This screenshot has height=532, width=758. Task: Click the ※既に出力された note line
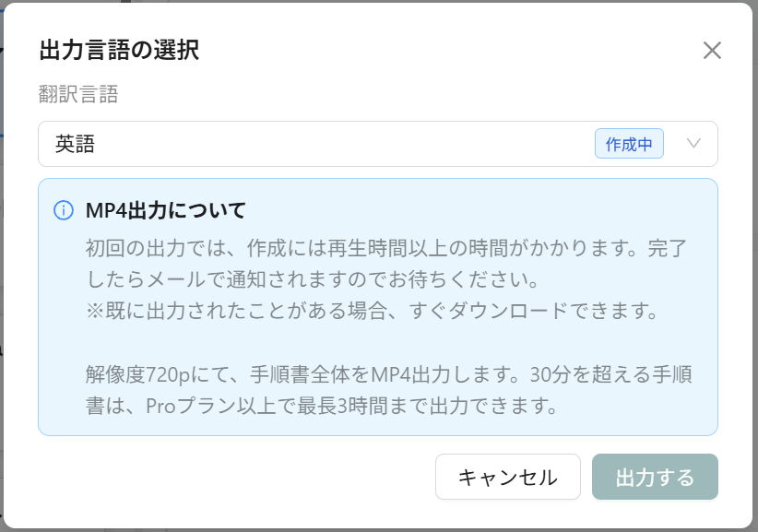tap(373, 311)
